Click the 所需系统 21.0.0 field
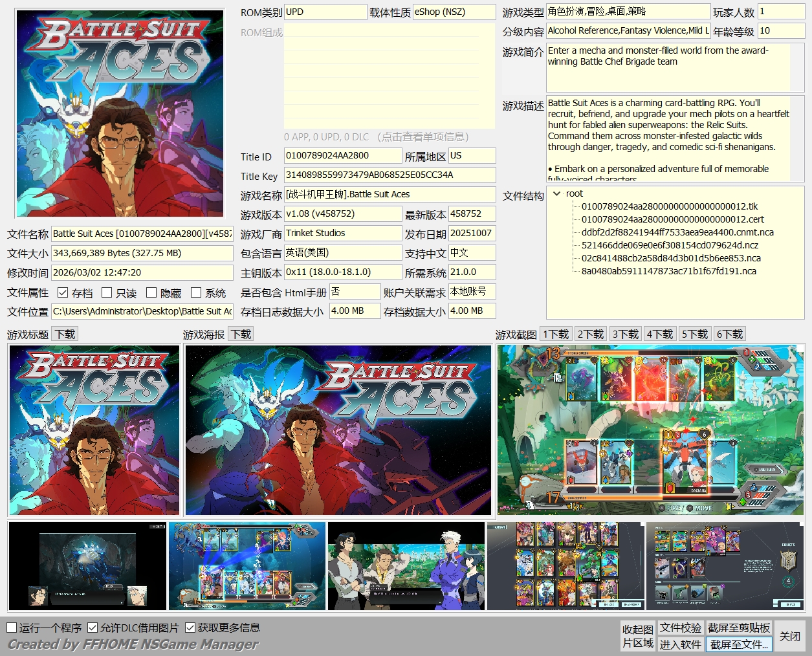Image resolution: width=812 pixels, height=656 pixels. 472,272
